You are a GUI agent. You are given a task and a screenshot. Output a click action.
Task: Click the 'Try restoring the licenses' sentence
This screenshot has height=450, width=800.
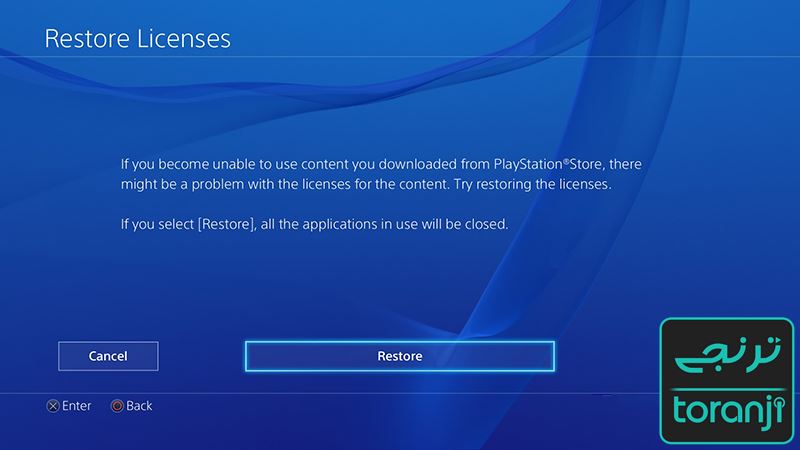click(x=532, y=184)
